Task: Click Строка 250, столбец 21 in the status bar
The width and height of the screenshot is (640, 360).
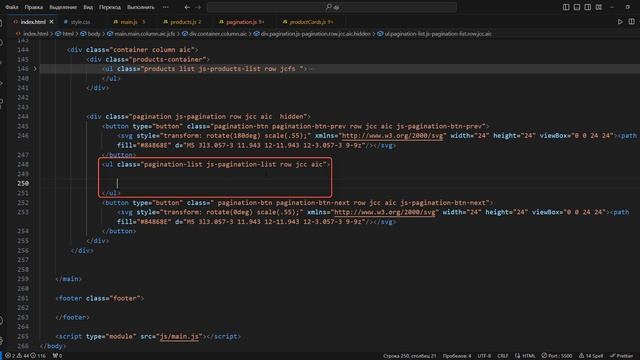Action: [x=409, y=356]
